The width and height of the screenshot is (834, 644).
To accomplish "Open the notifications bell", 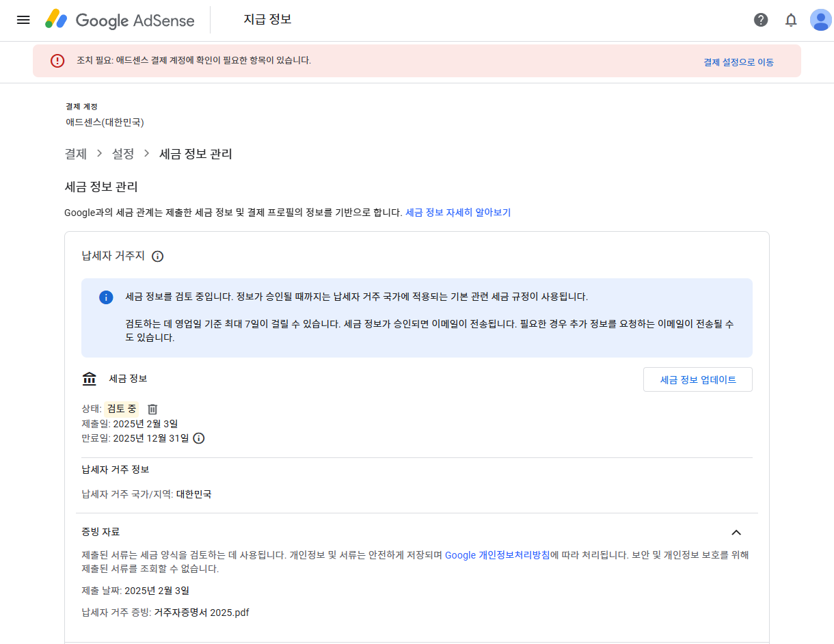I will pos(791,20).
